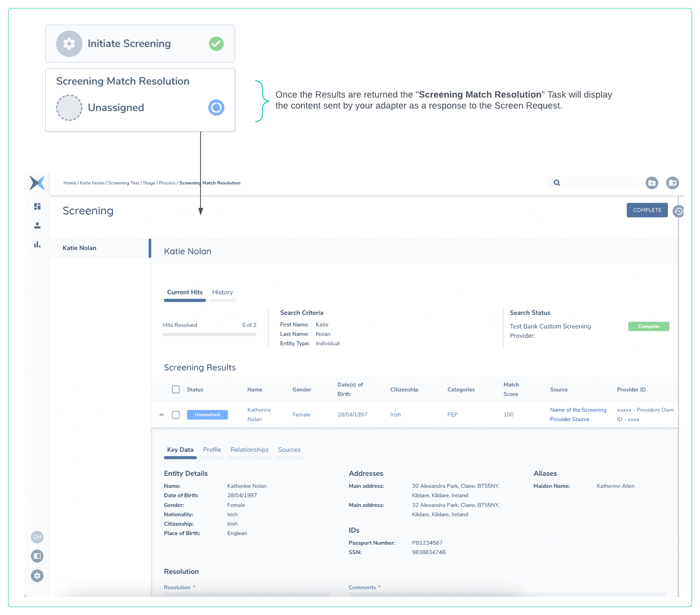700x615 pixels.
Task: Open the book documentation icon in sidebar
Action: pos(37,556)
